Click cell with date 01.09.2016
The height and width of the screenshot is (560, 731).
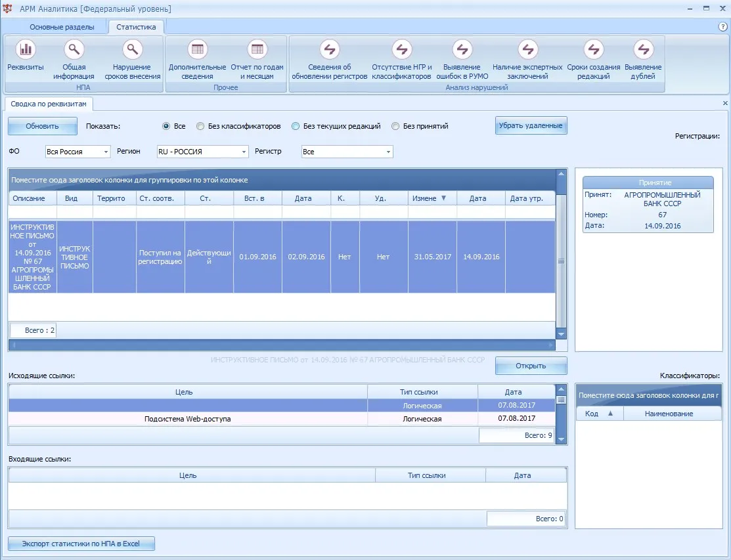257,257
